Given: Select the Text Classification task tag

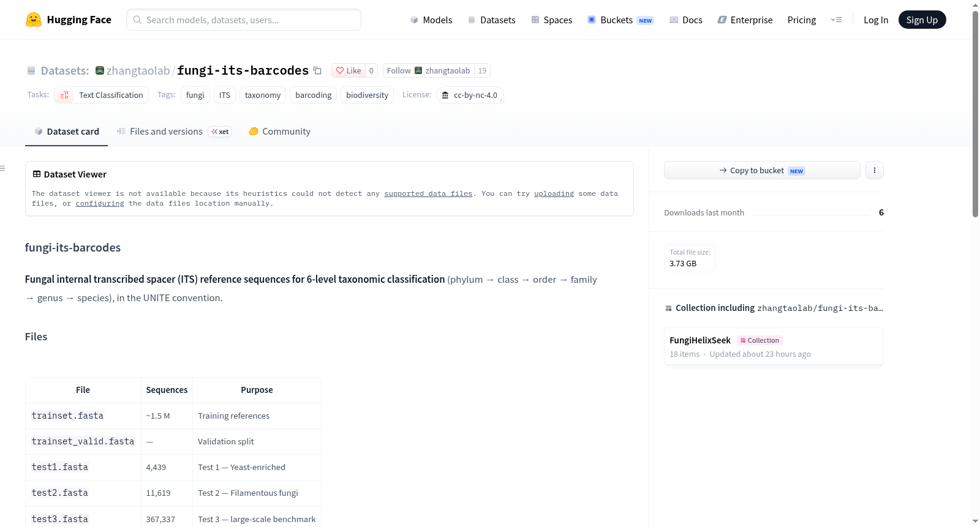Looking at the screenshot, I should click(102, 95).
